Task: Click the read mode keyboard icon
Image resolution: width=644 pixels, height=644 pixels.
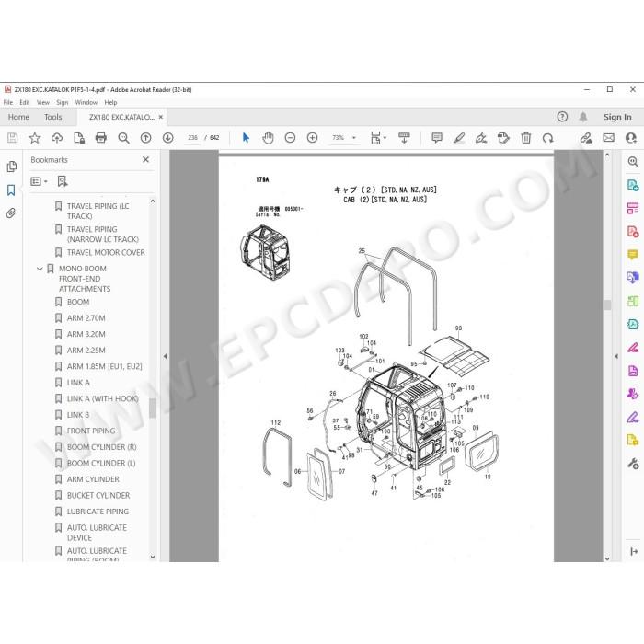Action: tap(404, 138)
